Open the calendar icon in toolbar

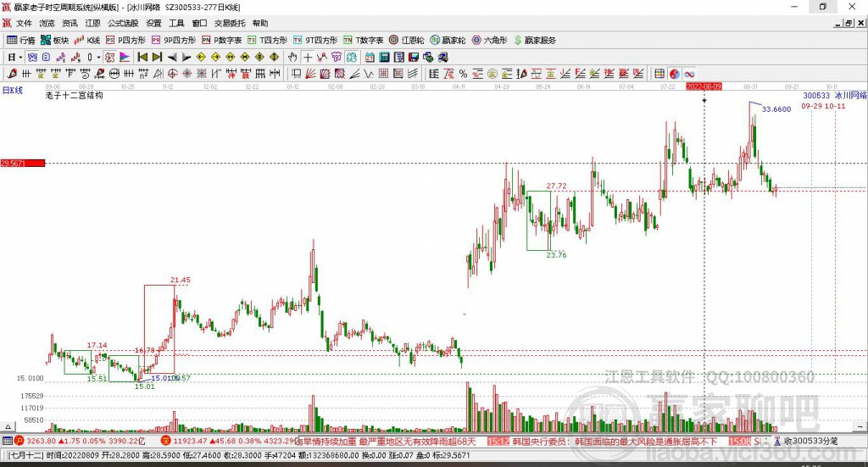370,57
